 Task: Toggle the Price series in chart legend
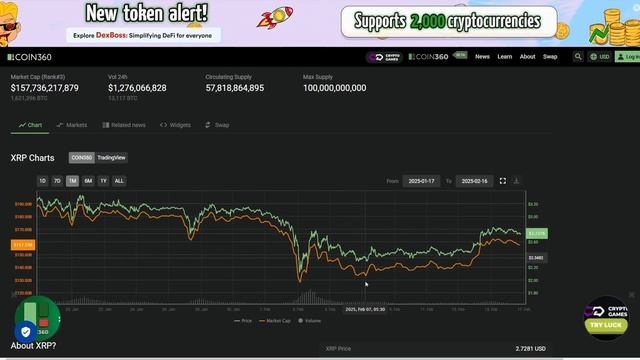click(243, 321)
